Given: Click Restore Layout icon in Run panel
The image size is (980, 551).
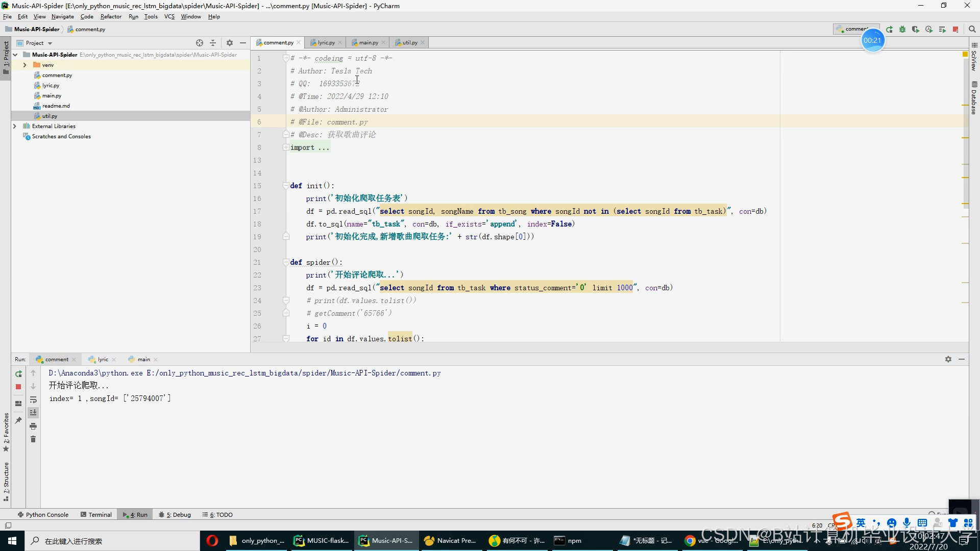Looking at the screenshot, I should coord(18,403).
